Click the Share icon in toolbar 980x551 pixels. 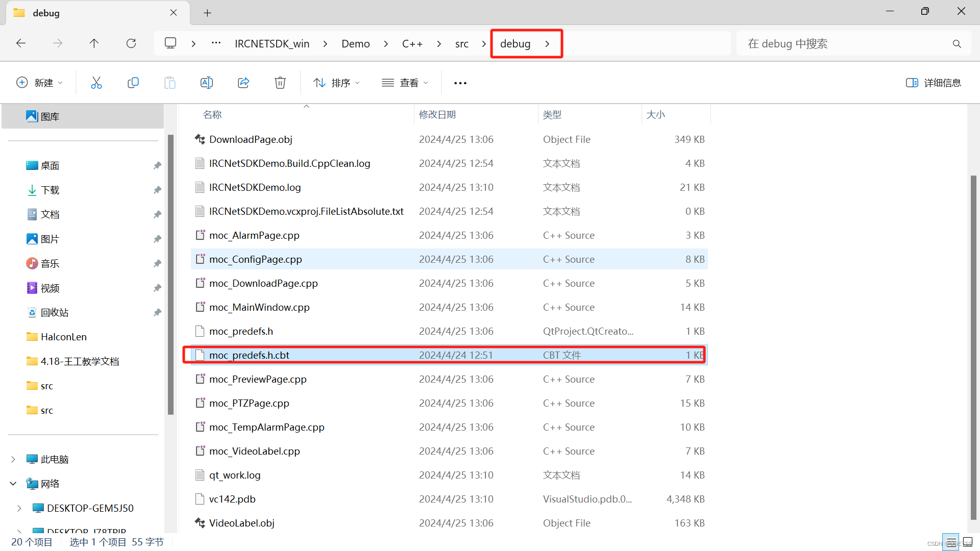[x=243, y=83]
